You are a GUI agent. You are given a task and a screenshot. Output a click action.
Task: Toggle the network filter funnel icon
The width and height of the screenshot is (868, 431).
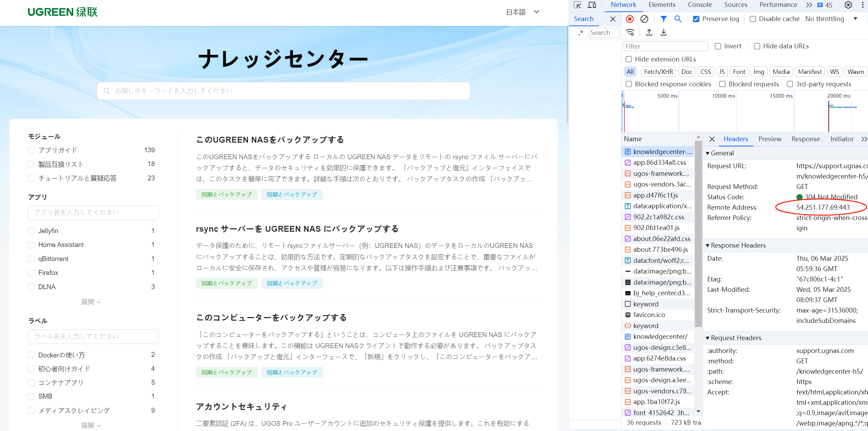point(663,19)
